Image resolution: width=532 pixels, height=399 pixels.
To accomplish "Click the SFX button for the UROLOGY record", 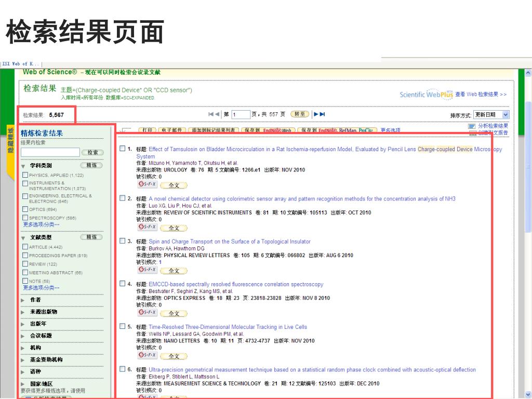I will coord(147,184).
